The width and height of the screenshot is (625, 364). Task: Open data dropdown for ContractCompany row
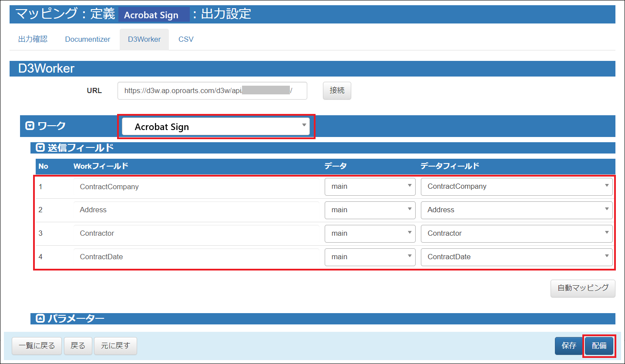click(370, 187)
